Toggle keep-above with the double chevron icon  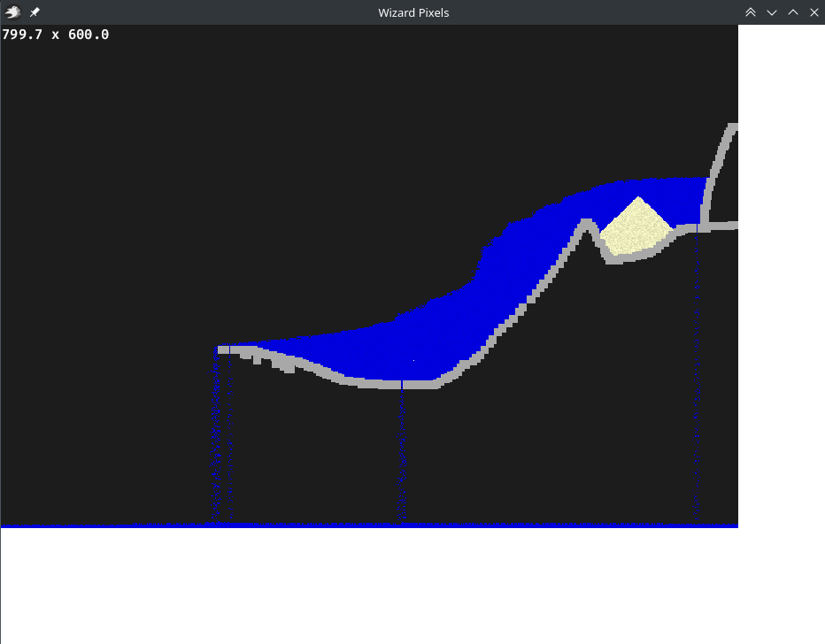pos(751,12)
